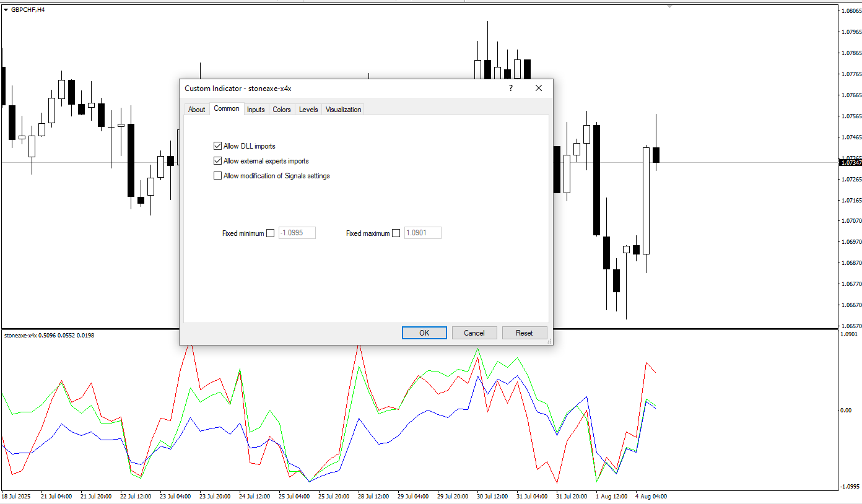Click the Fixed maximum value field
Screen dimensions: 862x504
(x=423, y=233)
